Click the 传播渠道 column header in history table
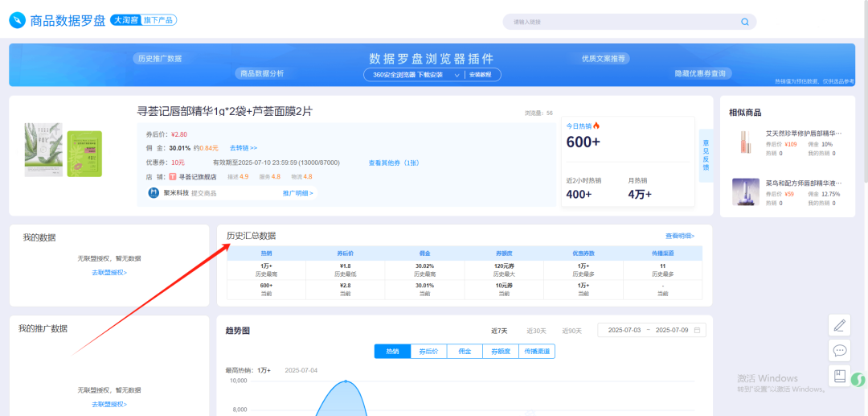 coord(662,253)
